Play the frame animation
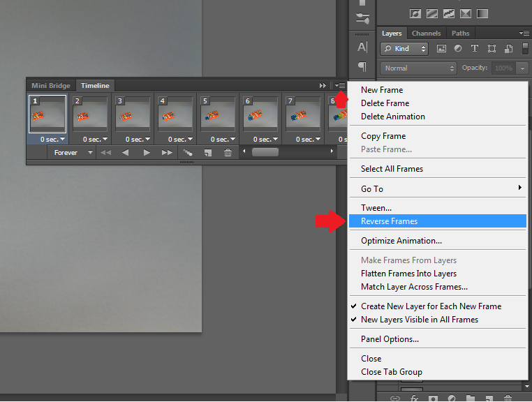This screenshot has height=402, width=532. [146, 153]
